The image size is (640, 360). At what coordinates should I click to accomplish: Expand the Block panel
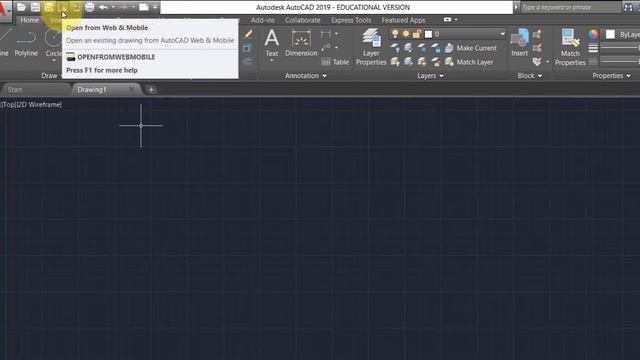coord(530,76)
